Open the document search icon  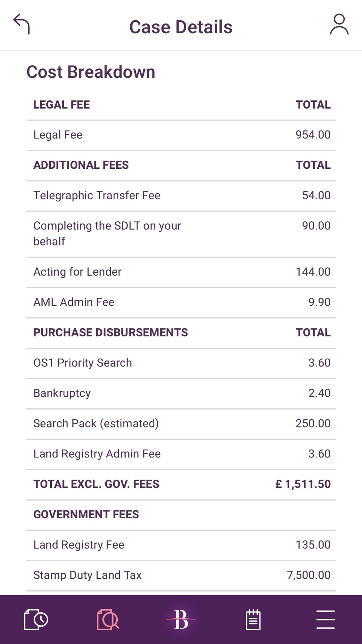[x=108, y=619]
